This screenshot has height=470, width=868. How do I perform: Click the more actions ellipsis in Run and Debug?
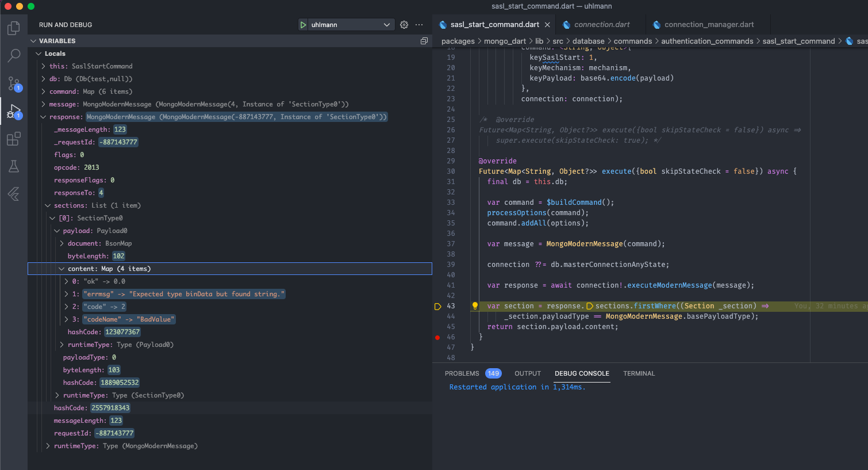click(419, 25)
